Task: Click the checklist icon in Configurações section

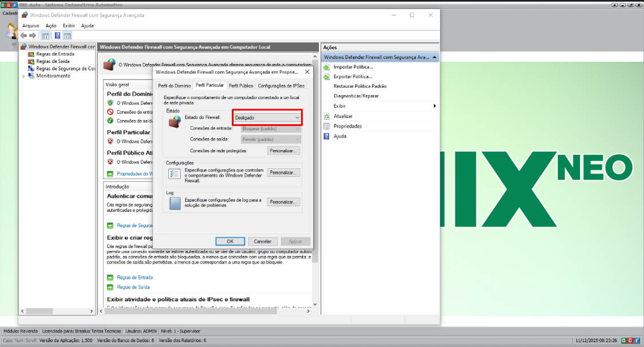Action: tap(174, 173)
